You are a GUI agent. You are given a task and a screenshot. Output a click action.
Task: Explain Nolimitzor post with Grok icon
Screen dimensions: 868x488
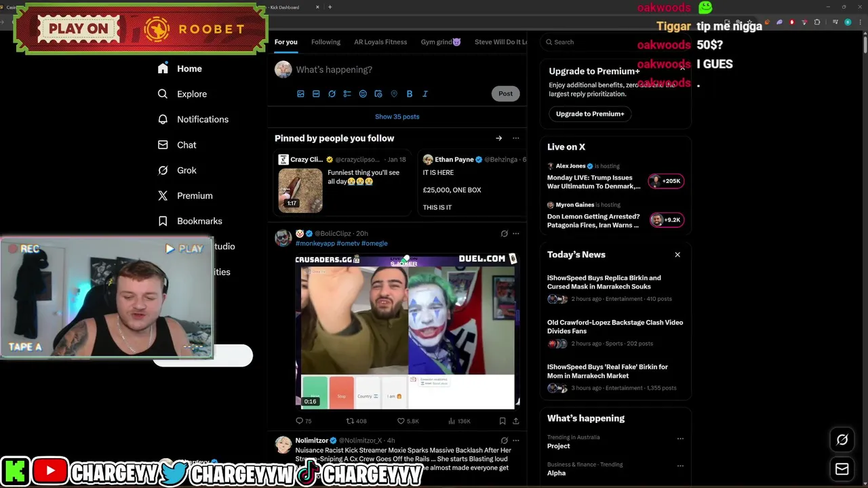[504, 441]
